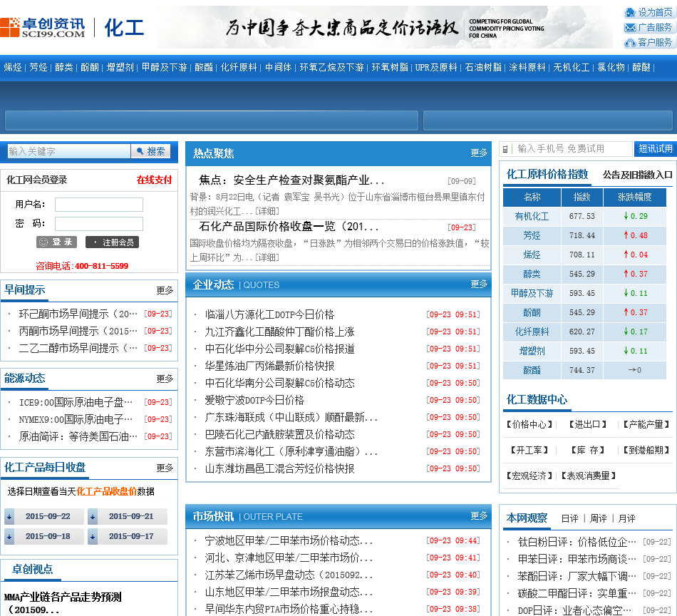Click the smiley-face 登录 button
The height and width of the screenshot is (616, 677).
pos(56,242)
